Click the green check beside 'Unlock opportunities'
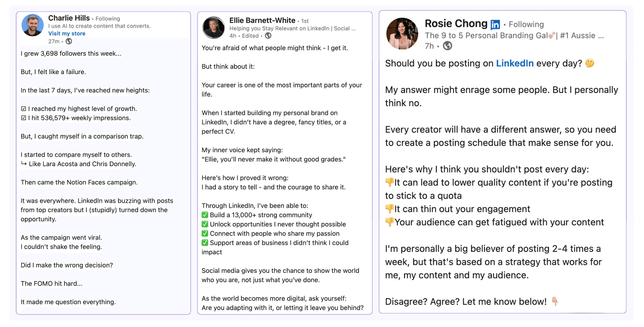 tap(205, 224)
